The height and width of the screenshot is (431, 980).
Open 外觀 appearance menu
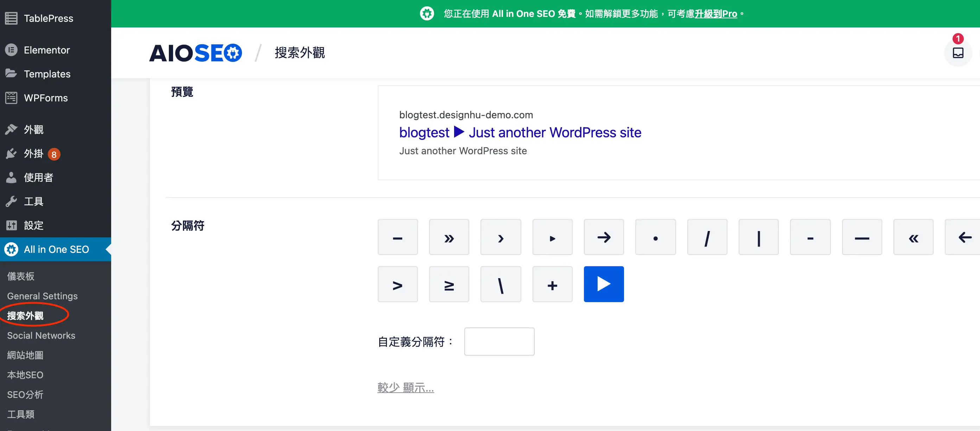[x=56, y=130]
